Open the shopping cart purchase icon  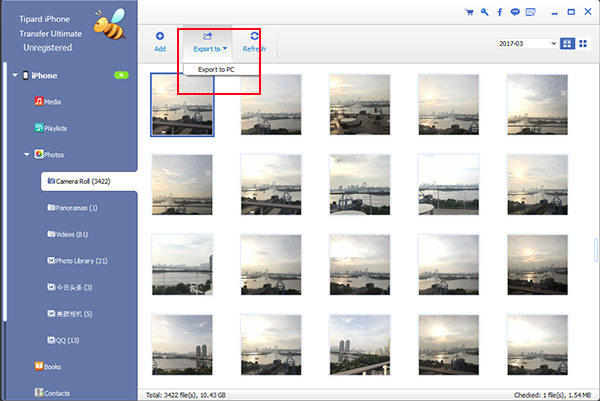click(x=469, y=12)
